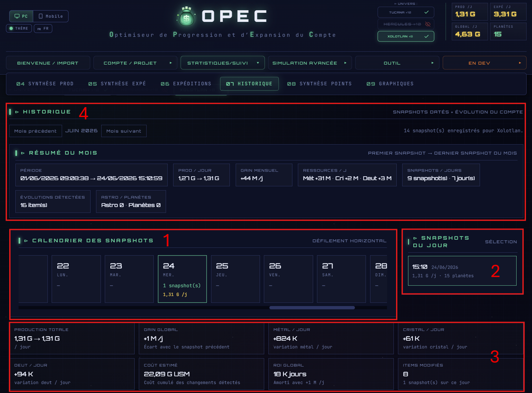
Task: Click the RESSOURCES / J card
Action: (347, 175)
